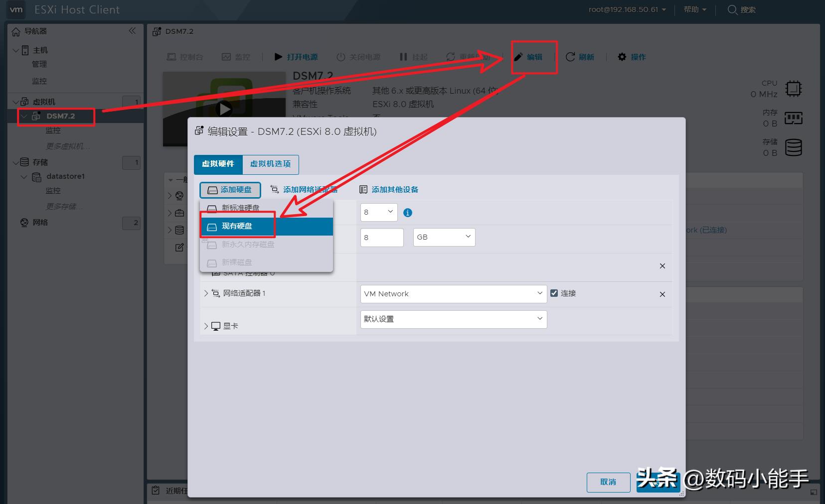The width and height of the screenshot is (825, 504).
Task: Select the DSM7.2 virtual machine in the tree
Action: (61, 116)
